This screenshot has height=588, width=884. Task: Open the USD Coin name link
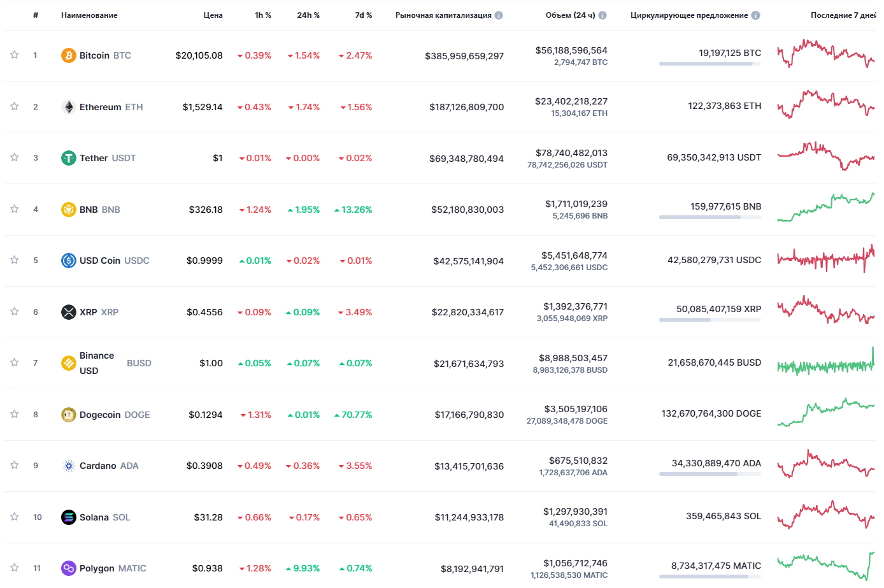click(x=100, y=261)
